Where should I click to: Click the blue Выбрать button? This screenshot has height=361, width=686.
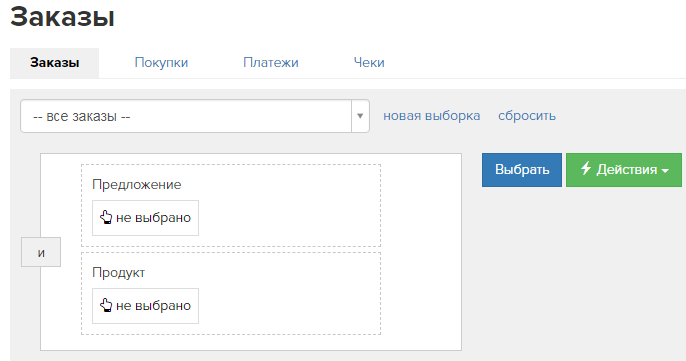pos(522,170)
